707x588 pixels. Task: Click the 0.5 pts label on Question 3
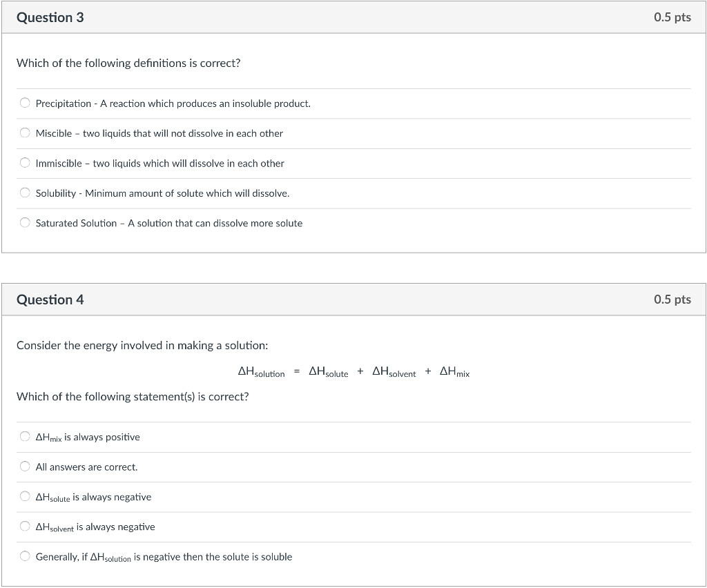pos(672,18)
